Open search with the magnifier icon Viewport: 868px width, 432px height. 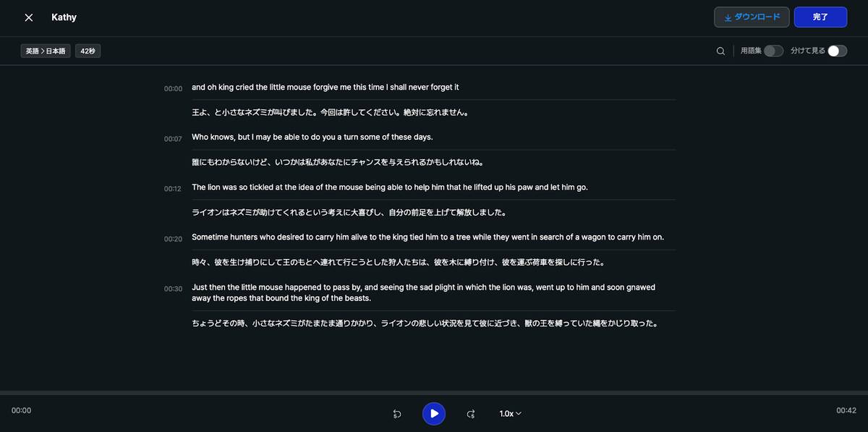coord(720,51)
